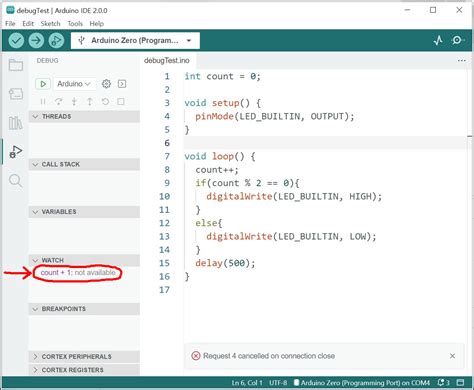
Task: Click 'Ln 6, Col 1' in status bar
Action: [247, 383]
